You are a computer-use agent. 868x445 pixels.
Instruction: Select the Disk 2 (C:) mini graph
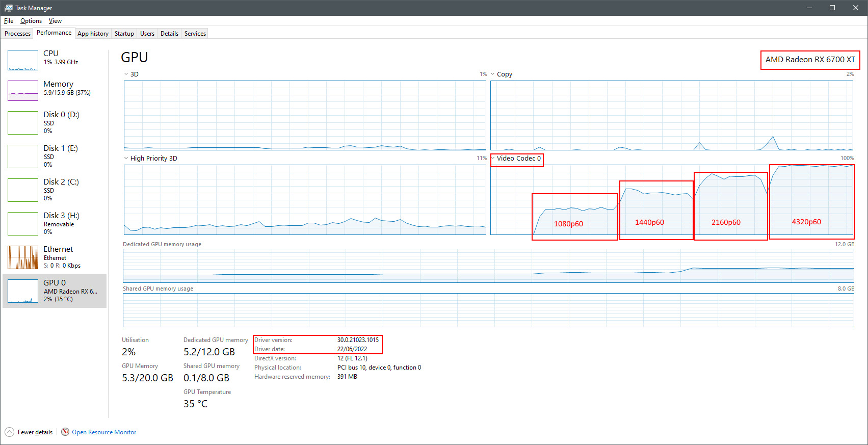[23, 190]
